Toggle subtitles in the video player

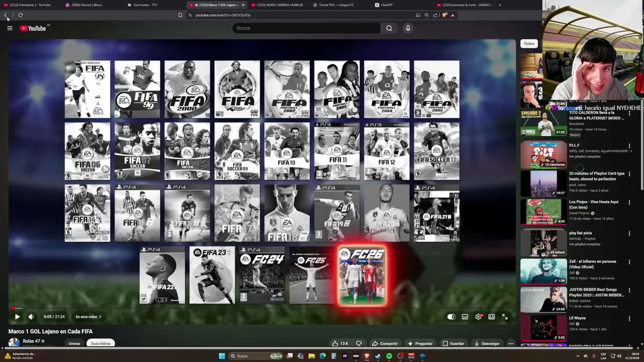465,317
